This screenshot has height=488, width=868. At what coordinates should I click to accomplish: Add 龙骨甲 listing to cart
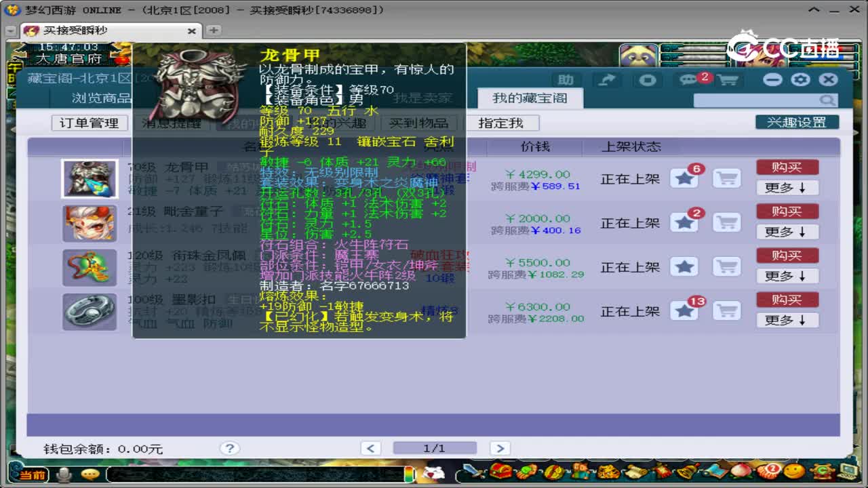(x=726, y=178)
